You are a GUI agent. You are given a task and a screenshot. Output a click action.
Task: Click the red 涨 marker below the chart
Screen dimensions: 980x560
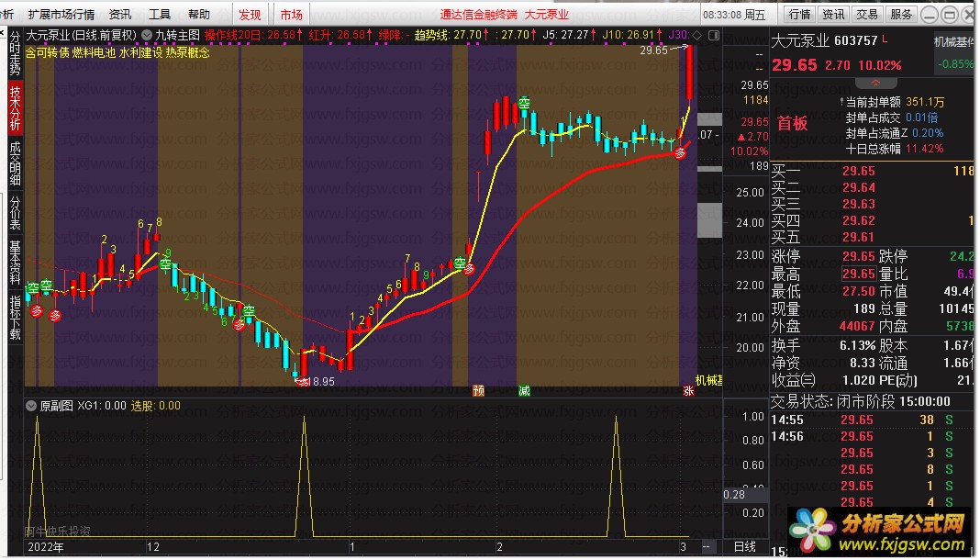(x=688, y=391)
